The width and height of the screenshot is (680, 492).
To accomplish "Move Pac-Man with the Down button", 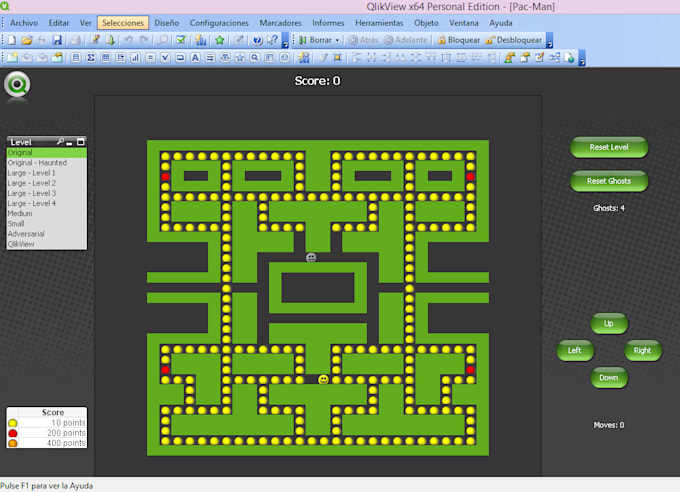I will pyautogui.click(x=609, y=378).
